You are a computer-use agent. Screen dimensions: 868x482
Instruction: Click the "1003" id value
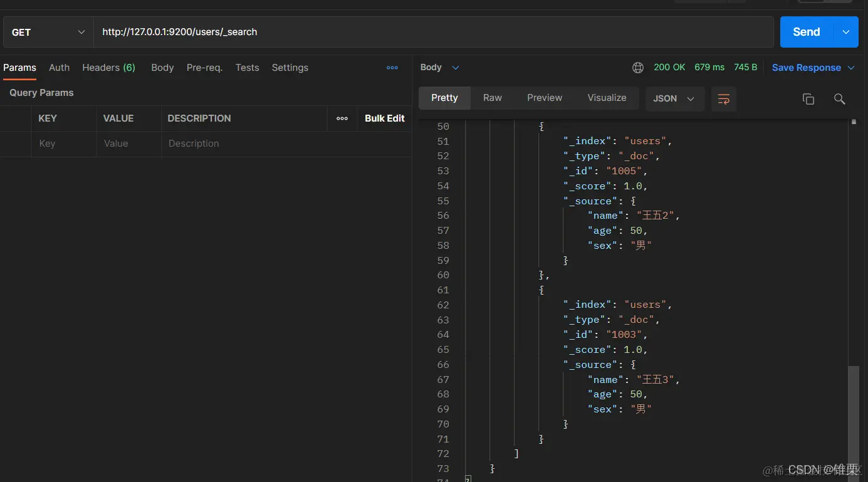pyautogui.click(x=624, y=335)
